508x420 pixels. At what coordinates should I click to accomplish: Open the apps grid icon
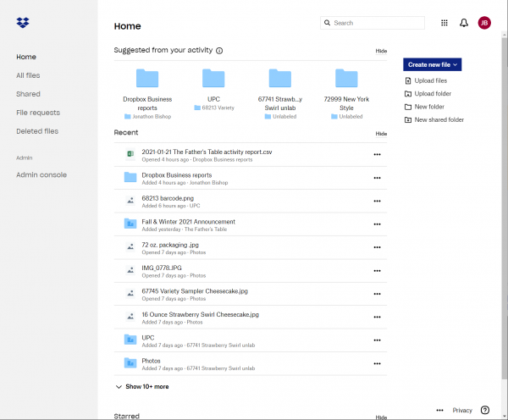(444, 23)
